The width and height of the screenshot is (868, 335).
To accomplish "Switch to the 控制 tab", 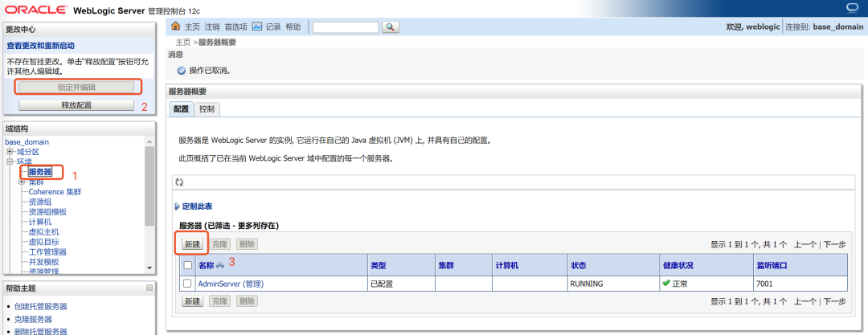I will coord(207,109).
